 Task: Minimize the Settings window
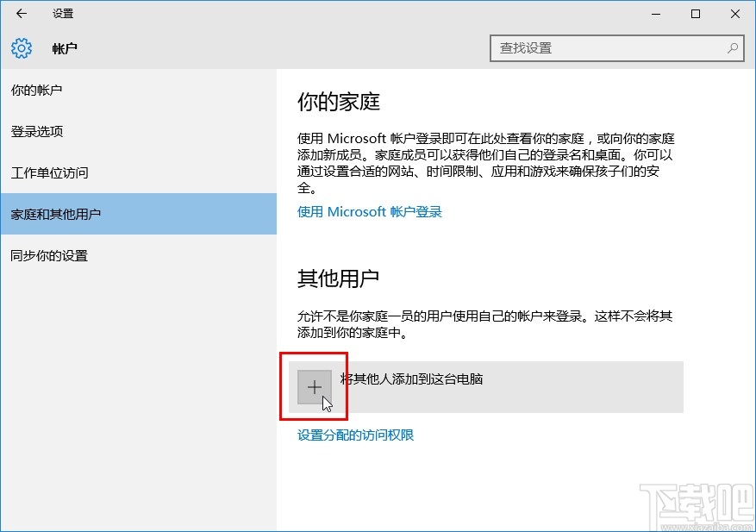656,14
